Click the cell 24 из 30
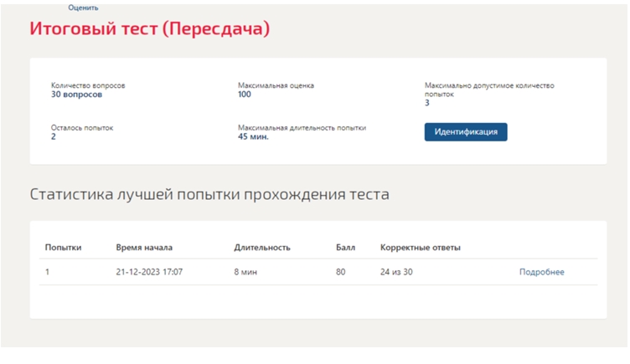This screenshot has width=630, height=364. pos(396,272)
